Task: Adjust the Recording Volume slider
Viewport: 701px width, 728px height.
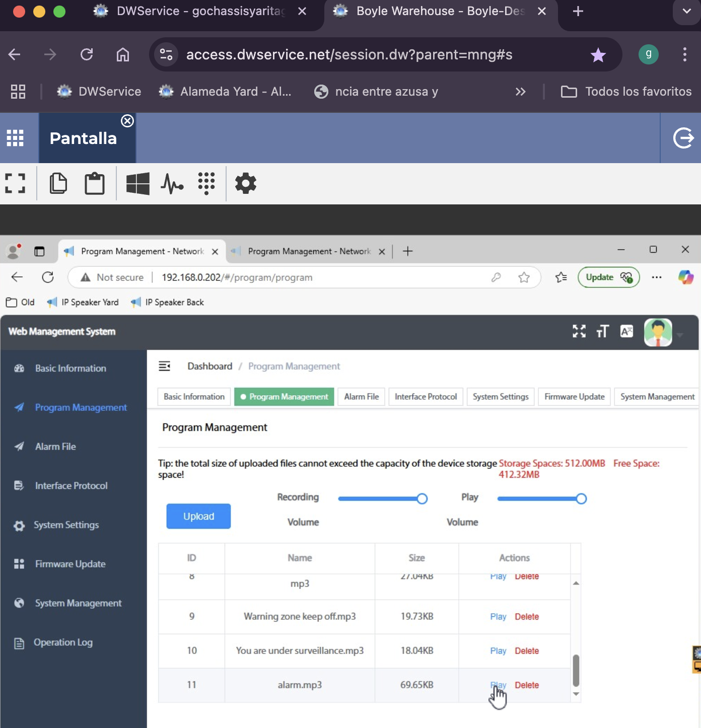Action: 422,499
